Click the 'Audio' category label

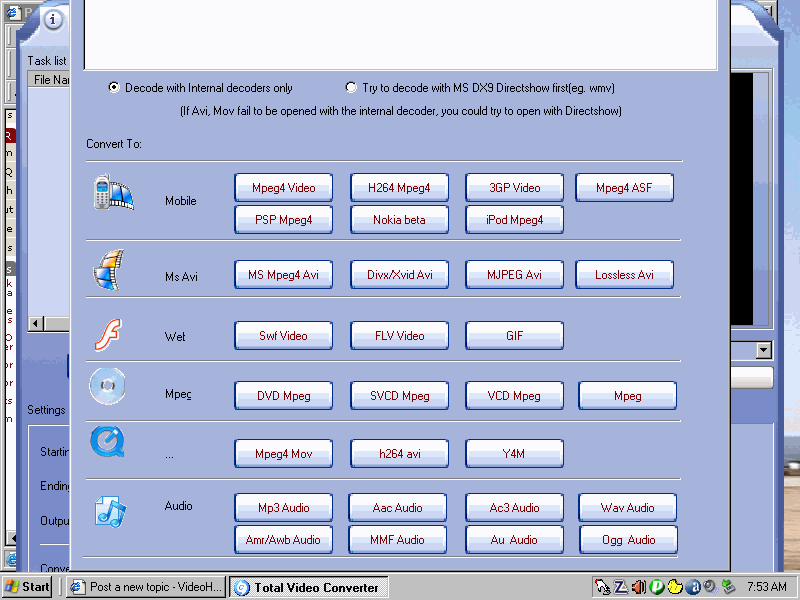pos(179,506)
